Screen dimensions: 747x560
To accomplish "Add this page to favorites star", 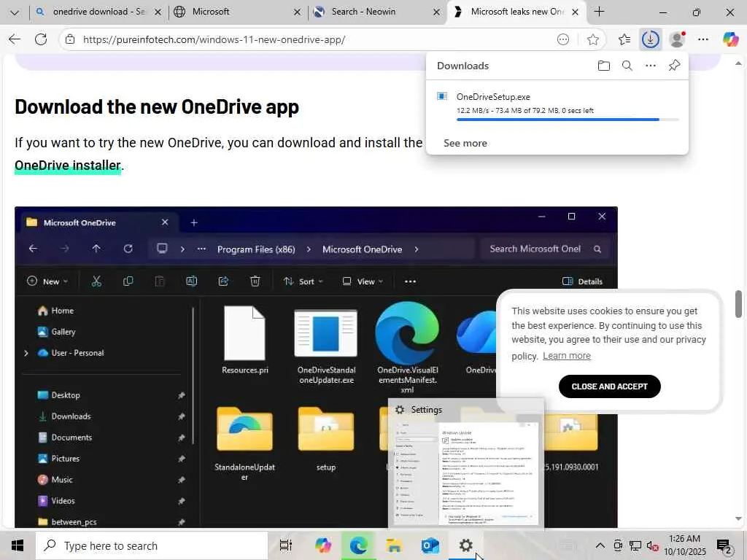I will pos(592,39).
